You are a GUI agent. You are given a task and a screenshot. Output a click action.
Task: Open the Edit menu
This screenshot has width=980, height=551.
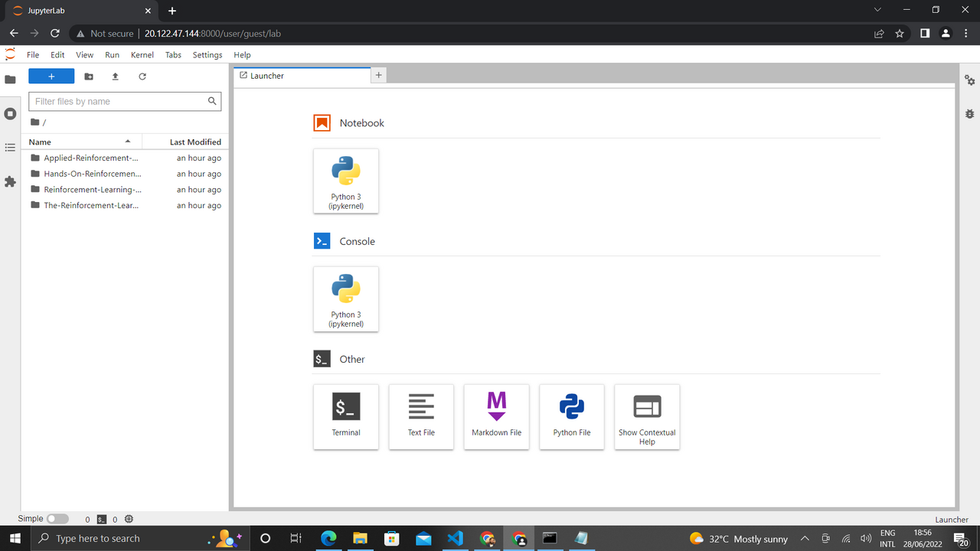57,55
